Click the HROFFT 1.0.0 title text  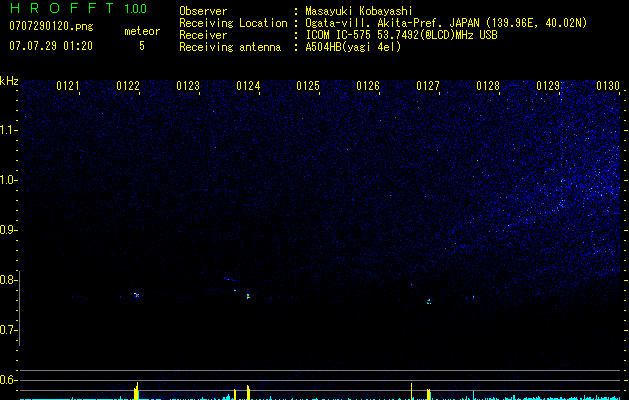(x=78, y=8)
